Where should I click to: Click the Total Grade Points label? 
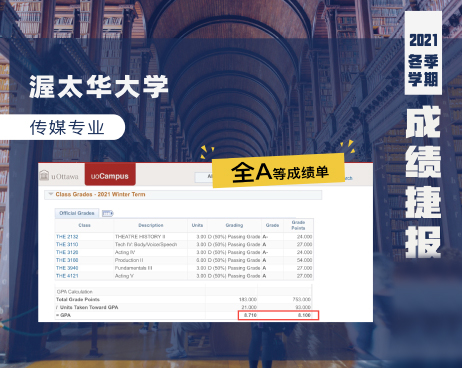point(78,299)
